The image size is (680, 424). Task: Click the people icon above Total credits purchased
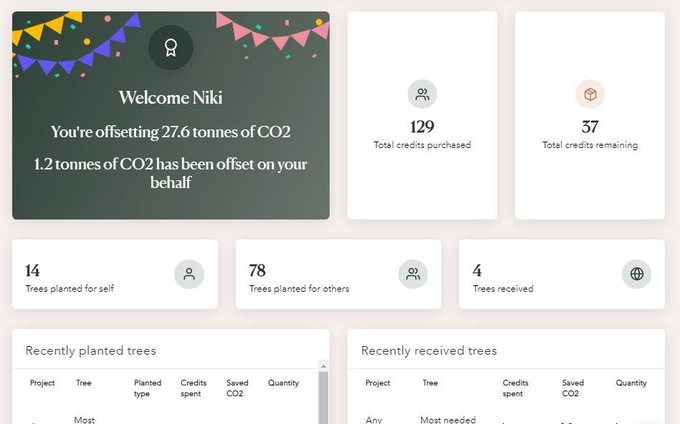coord(422,95)
